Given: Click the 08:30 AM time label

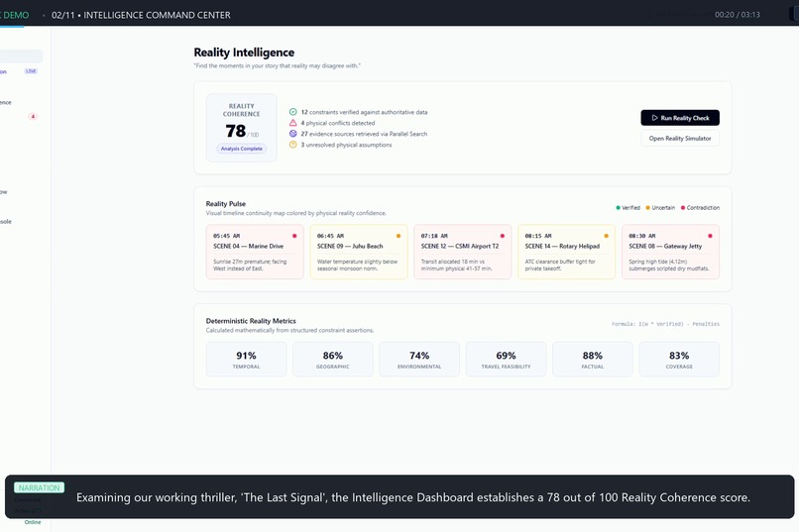Looking at the screenshot, I should coord(642,236).
